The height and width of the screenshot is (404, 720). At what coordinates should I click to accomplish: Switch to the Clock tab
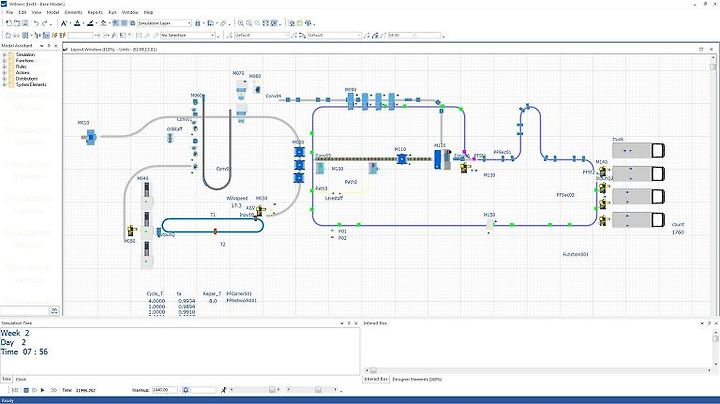[21, 379]
